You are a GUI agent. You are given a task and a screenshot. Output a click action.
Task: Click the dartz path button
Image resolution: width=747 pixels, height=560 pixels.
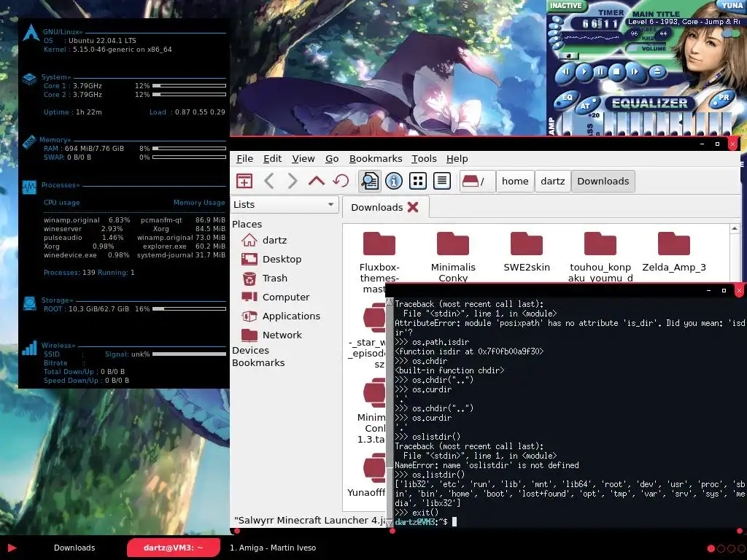pos(553,181)
